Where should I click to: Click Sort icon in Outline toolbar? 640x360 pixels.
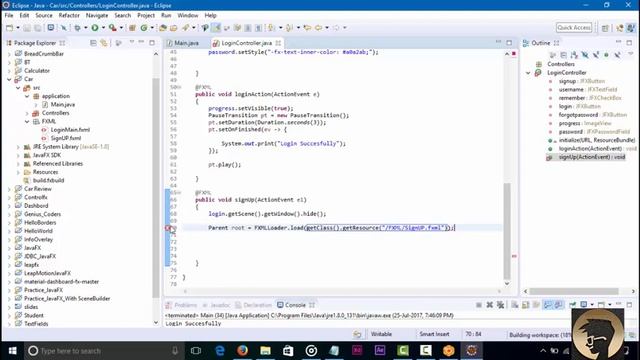tap(574, 55)
